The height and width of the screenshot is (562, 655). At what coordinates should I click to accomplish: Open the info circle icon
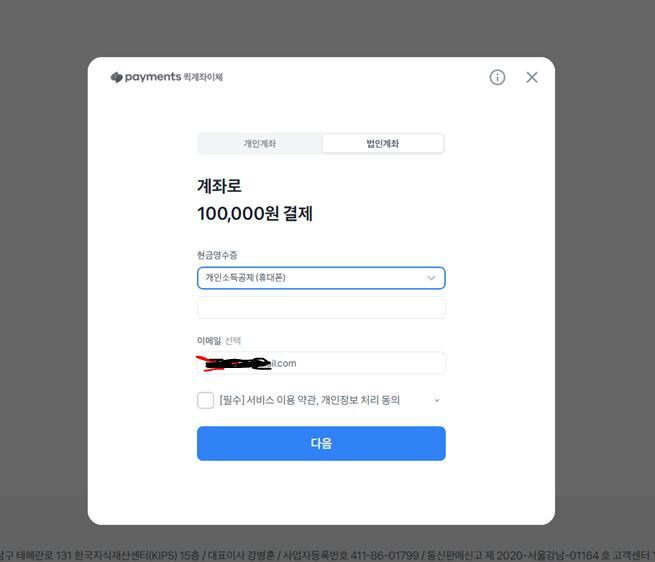coord(497,77)
